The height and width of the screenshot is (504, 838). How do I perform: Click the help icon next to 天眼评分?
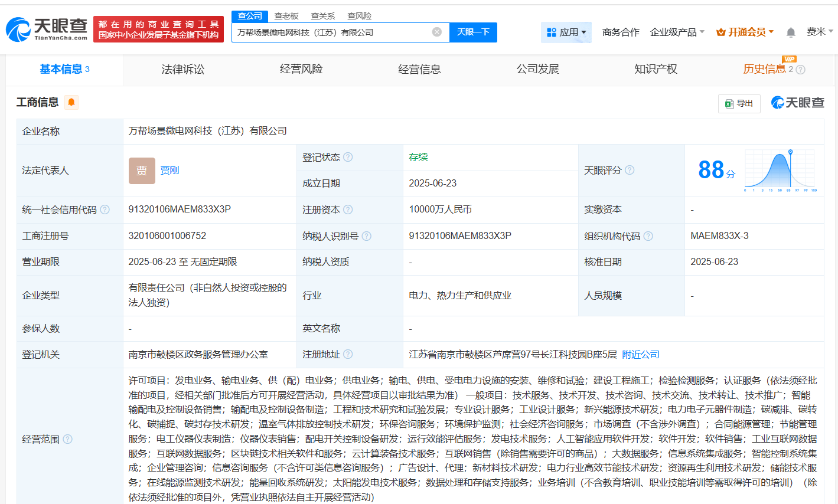tap(630, 170)
